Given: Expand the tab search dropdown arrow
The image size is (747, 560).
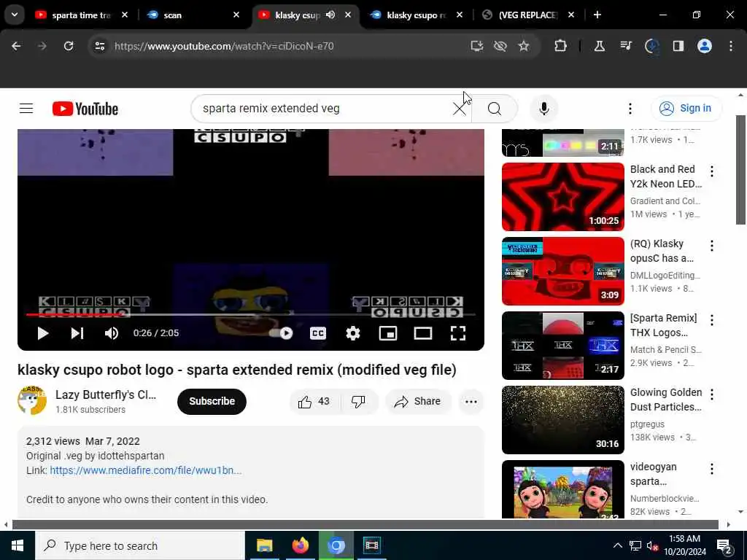Looking at the screenshot, I should click(x=15, y=15).
